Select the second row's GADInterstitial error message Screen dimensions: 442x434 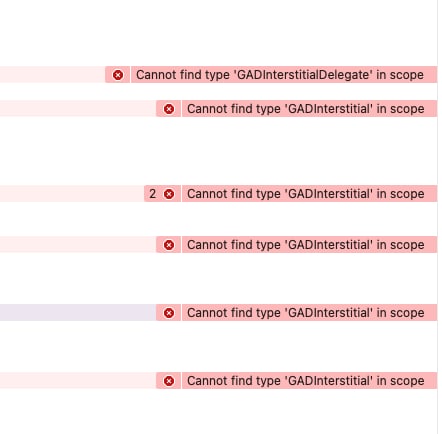pyautogui.click(x=305, y=109)
